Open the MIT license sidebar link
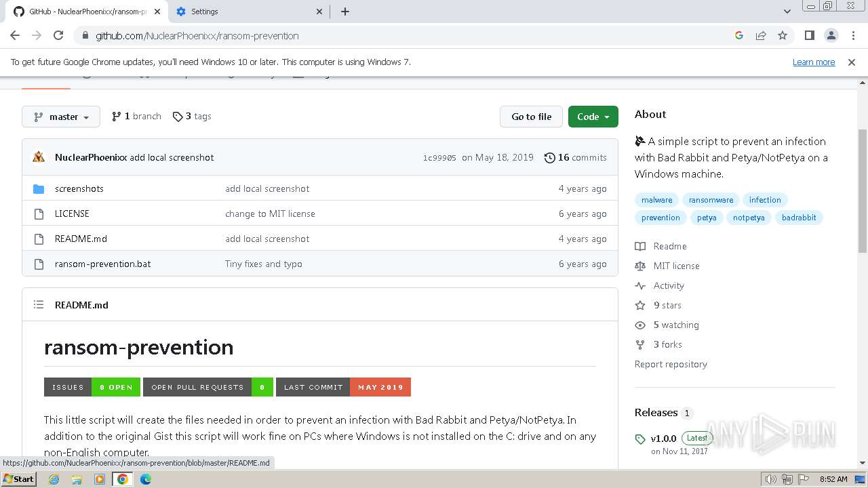Image resolution: width=868 pixels, height=488 pixels. coord(667,266)
